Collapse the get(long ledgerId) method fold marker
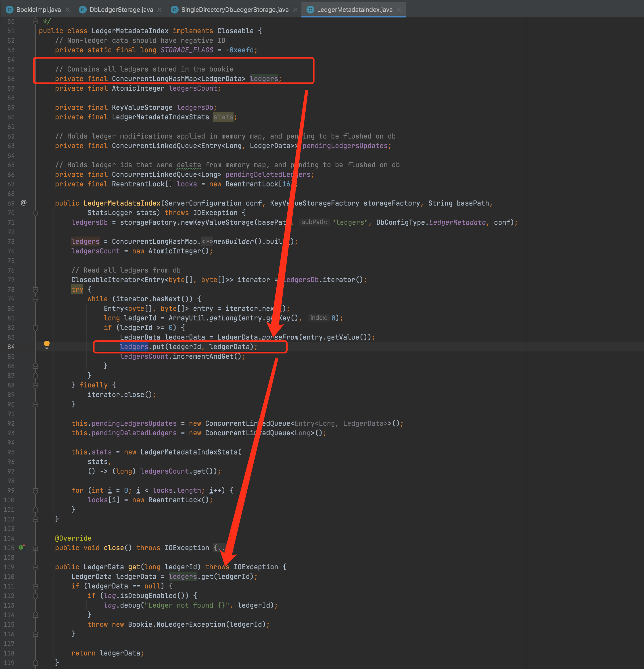 (35, 567)
